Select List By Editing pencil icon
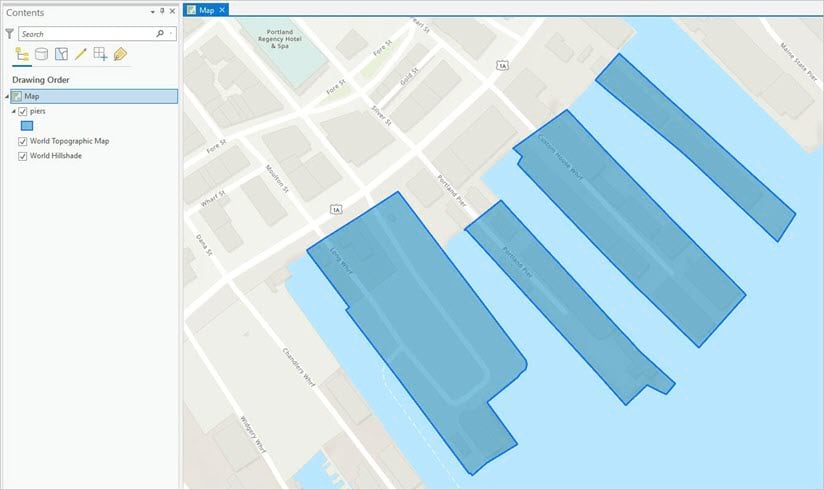The height and width of the screenshot is (490, 824). click(80, 54)
